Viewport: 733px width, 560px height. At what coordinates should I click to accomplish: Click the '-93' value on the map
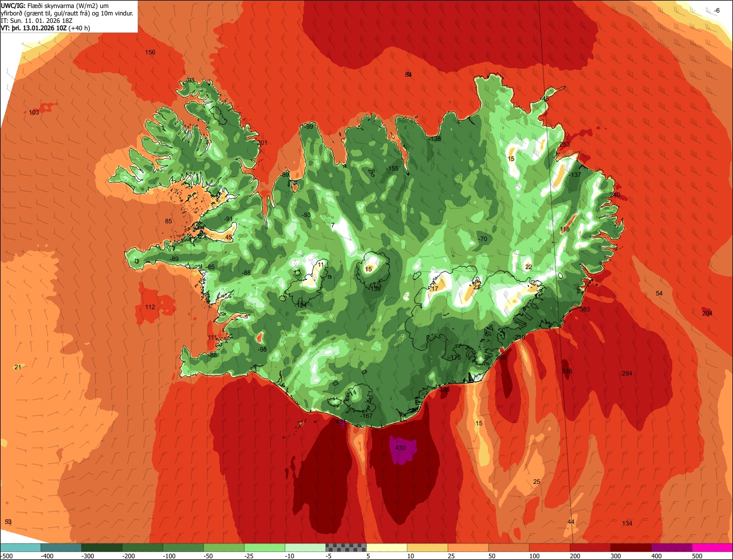coord(306,215)
